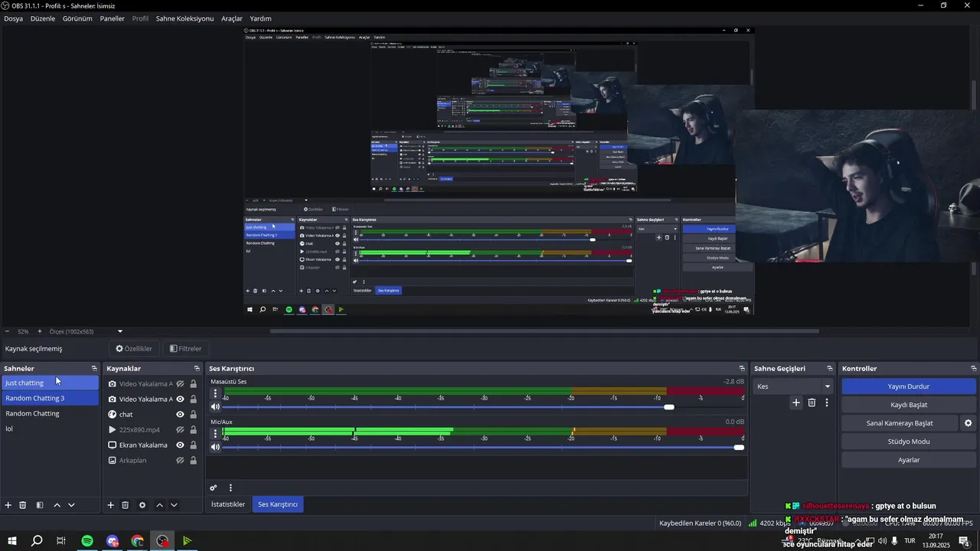The width and height of the screenshot is (980, 551).
Task: Move source up in Kaynaklar toolbar
Action: coord(159,505)
